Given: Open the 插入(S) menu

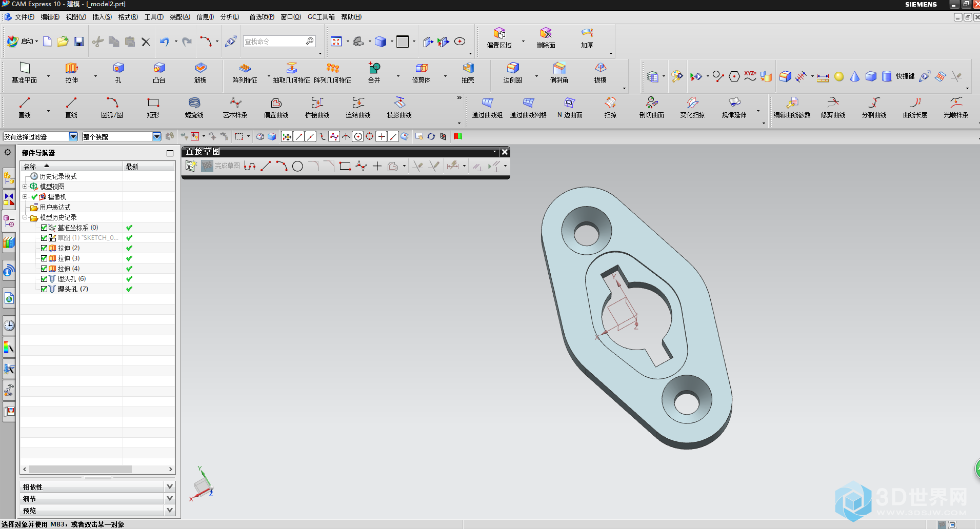Looking at the screenshot, I should point(102,17).
